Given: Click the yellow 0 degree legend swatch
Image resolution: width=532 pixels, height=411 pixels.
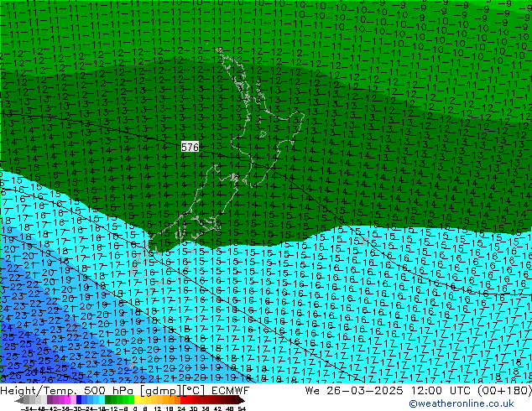Looking at the screenshot, I should pyautogui.click(x=137, y=400).
